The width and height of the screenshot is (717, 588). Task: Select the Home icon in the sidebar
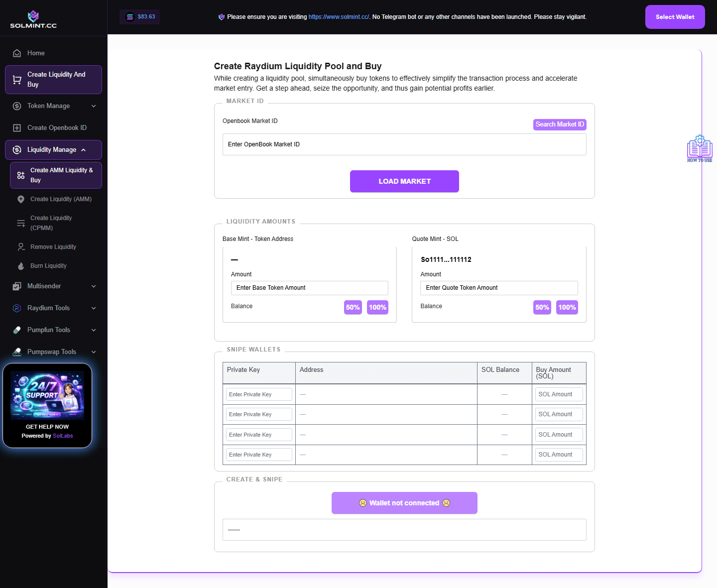(x=16, y=53)
